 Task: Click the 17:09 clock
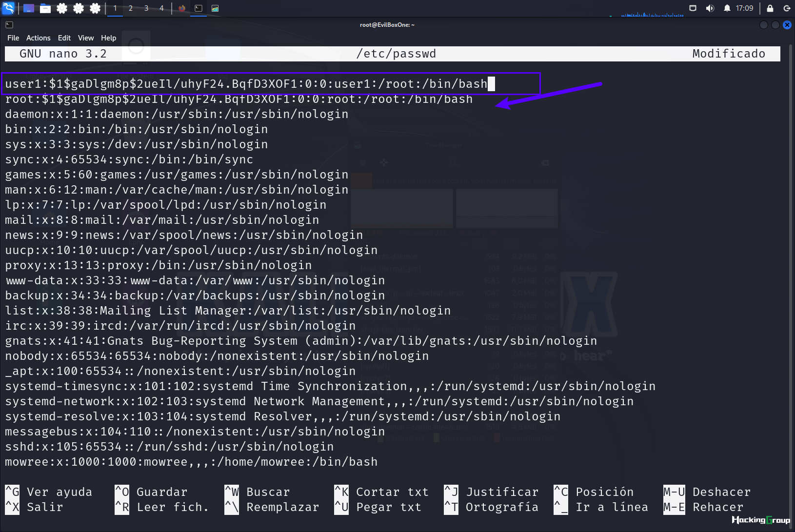click(x=744, y=8)
